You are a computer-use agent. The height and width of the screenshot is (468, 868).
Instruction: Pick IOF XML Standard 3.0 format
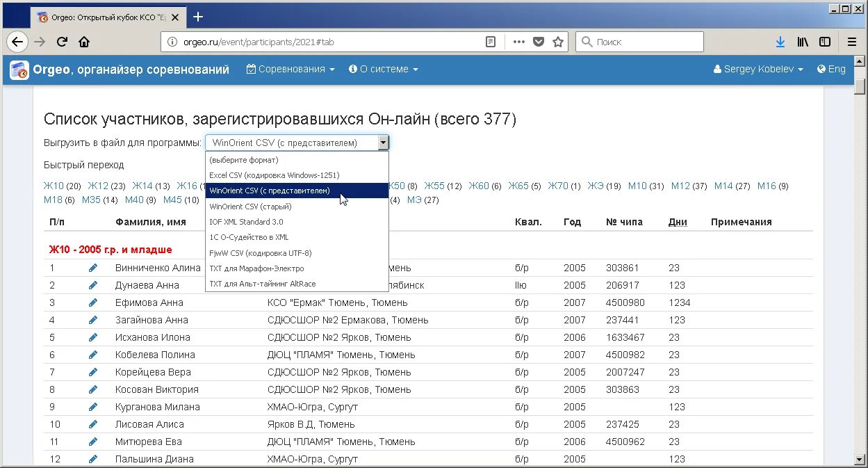click(297, 222)
